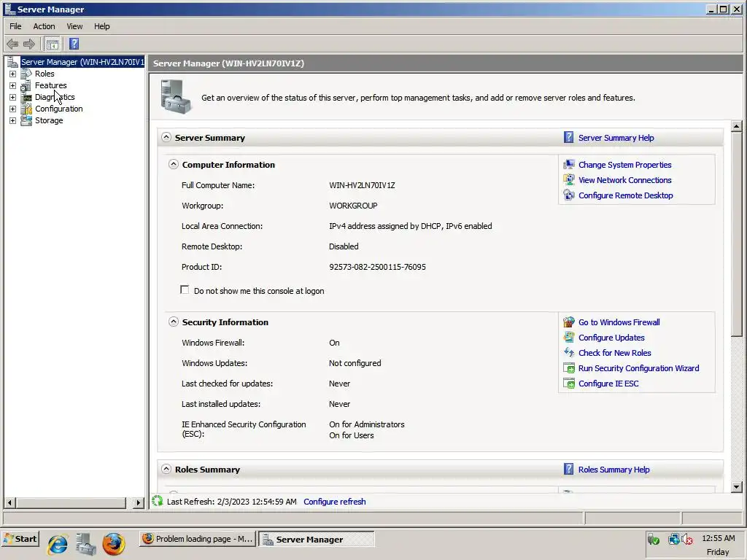The width and height of the screenshot is (747, 560).
Task: Click the Server Manager root node icon
Action: tap(12, 62)
